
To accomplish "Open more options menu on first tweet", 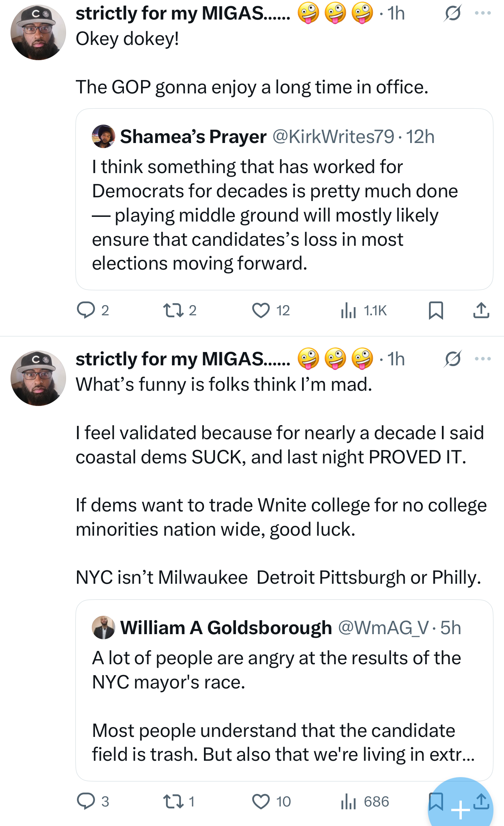I will tap(483, 13).
